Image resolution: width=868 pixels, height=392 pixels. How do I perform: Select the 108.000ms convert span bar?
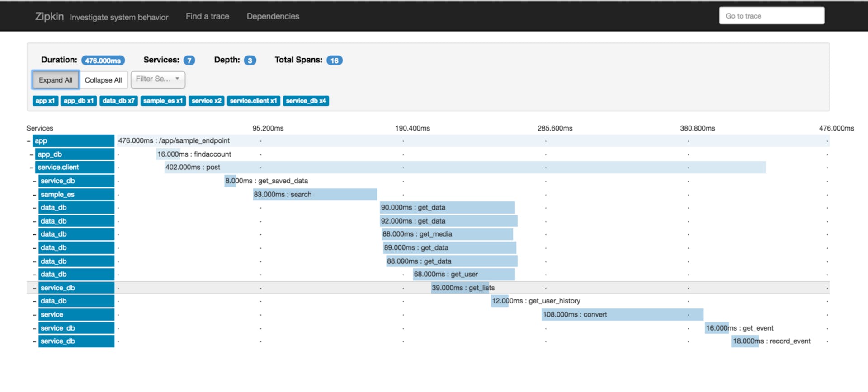click(x=622, y=315)
